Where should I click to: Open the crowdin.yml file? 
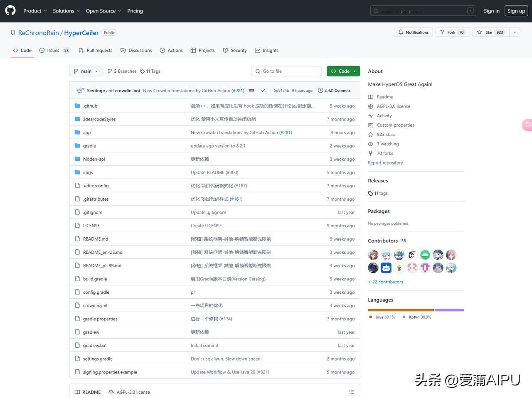coord(95,305)
